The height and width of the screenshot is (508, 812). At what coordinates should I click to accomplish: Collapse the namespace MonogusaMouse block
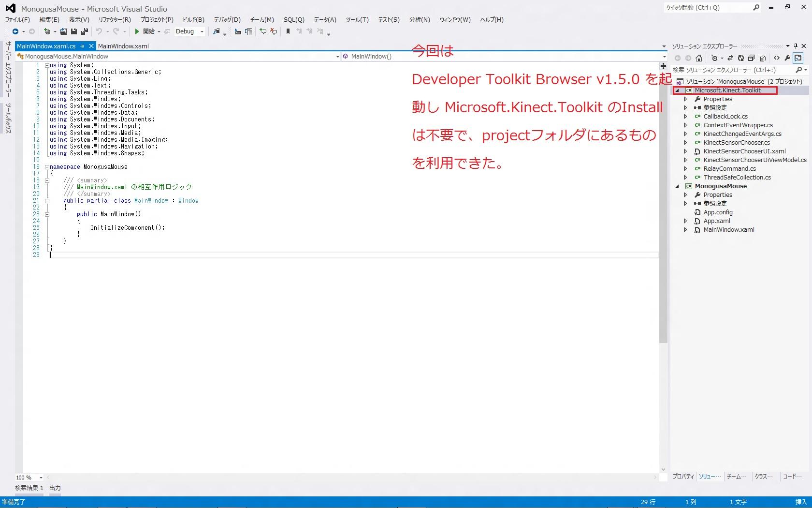[x=47, y=167]
